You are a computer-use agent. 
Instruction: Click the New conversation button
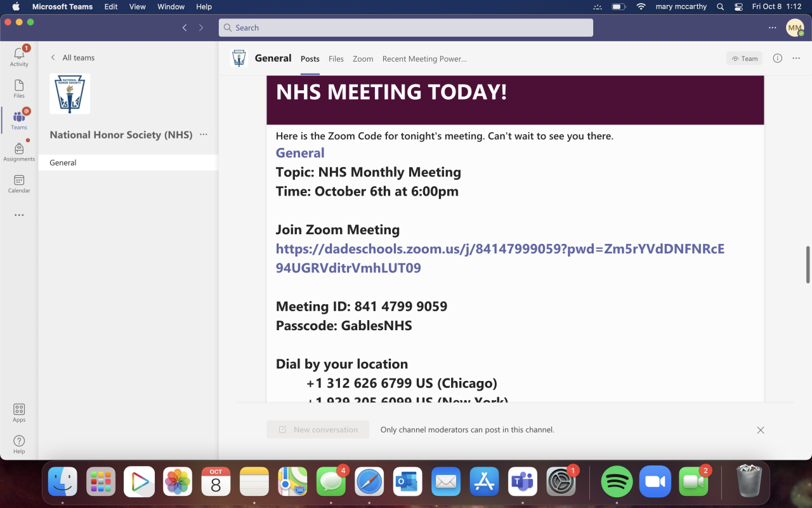coord(318,430)
